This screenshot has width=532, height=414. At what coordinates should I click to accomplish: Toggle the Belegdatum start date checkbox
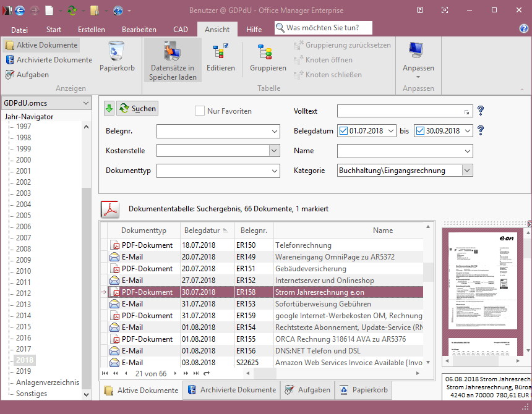point(343,131)
